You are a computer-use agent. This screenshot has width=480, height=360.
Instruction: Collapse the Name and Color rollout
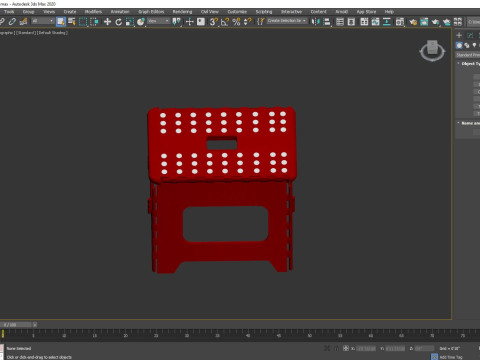(468, 123)
